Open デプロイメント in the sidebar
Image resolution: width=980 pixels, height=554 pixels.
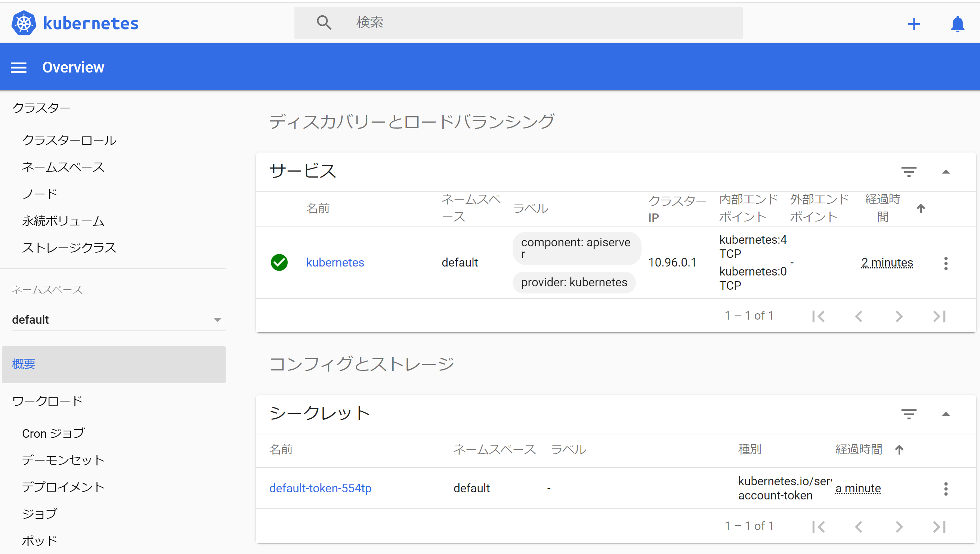point(63,487)
